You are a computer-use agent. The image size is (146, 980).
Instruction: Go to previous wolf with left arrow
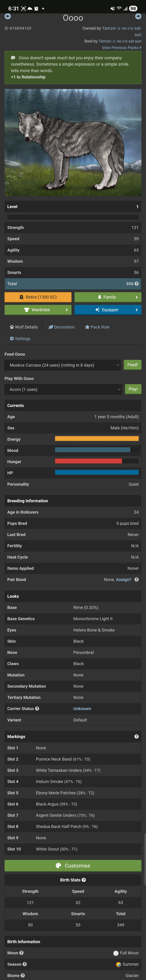(x=8, y=16)
